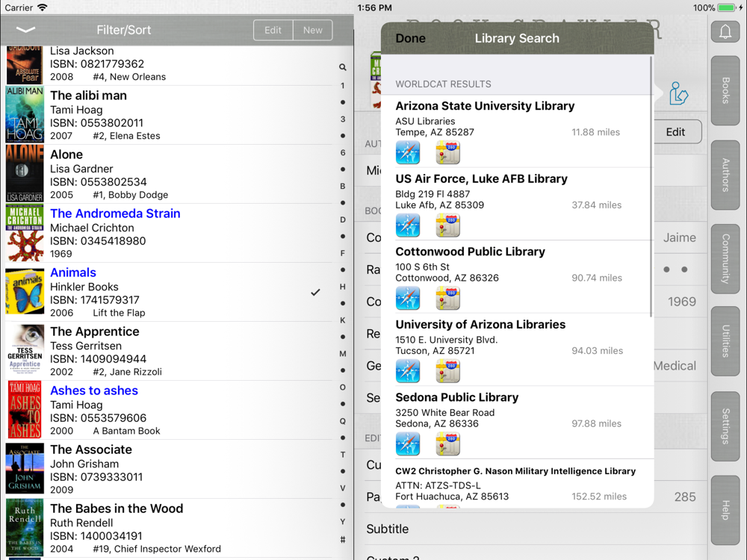
Task: Open the Ashes to ashes title
Action: [x=94, y=391]
